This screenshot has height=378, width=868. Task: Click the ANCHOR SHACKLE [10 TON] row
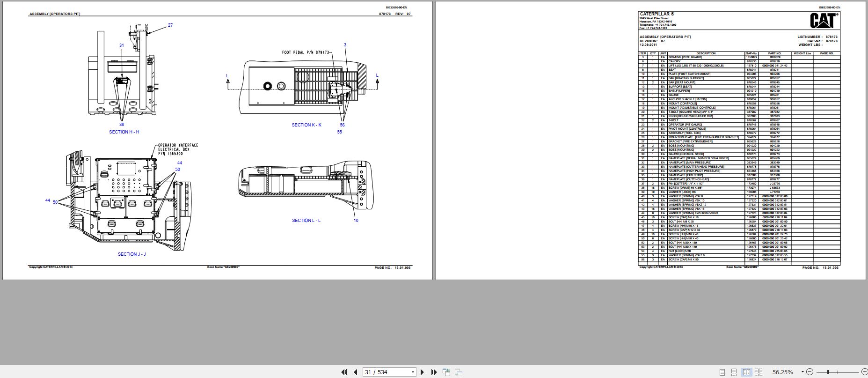click(739, 99)
